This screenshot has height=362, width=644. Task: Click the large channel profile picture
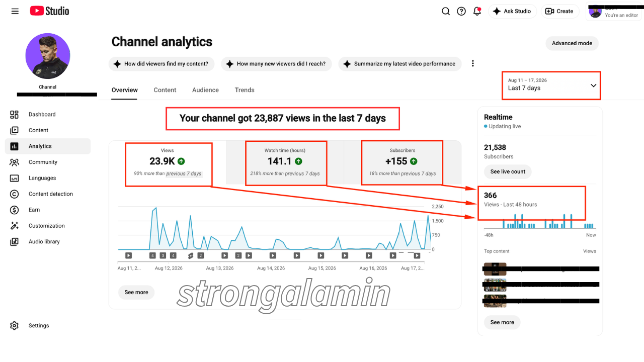point(48,56)
